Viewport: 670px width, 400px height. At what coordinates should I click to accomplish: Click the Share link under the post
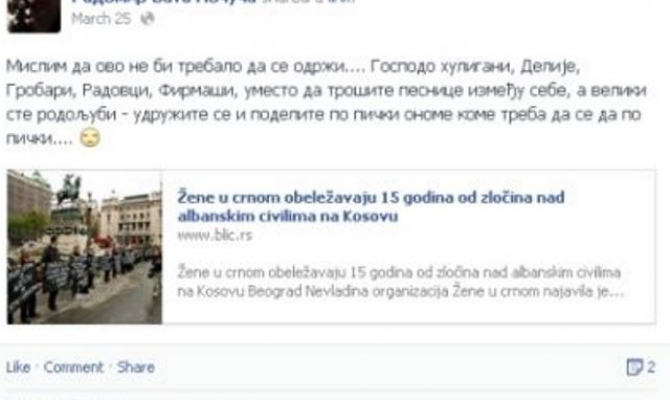(x=136, y=367)
